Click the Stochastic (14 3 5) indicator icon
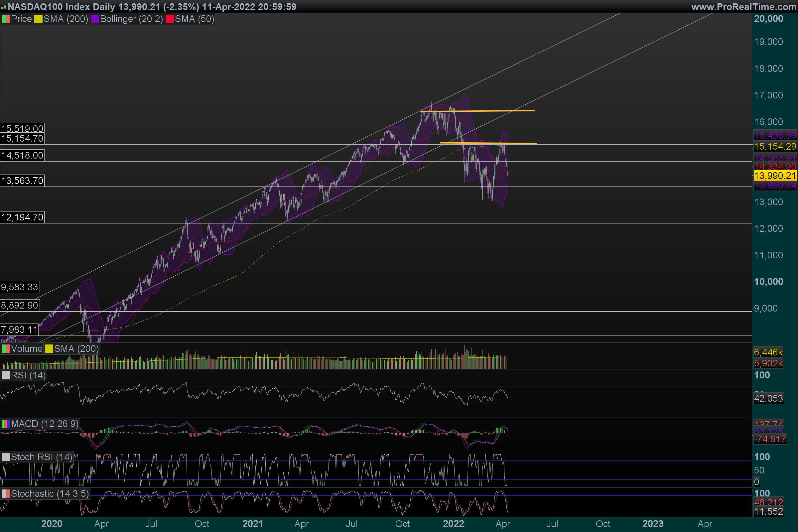Image resolution: width=798 pixels, height=532 pixels. 6,494
